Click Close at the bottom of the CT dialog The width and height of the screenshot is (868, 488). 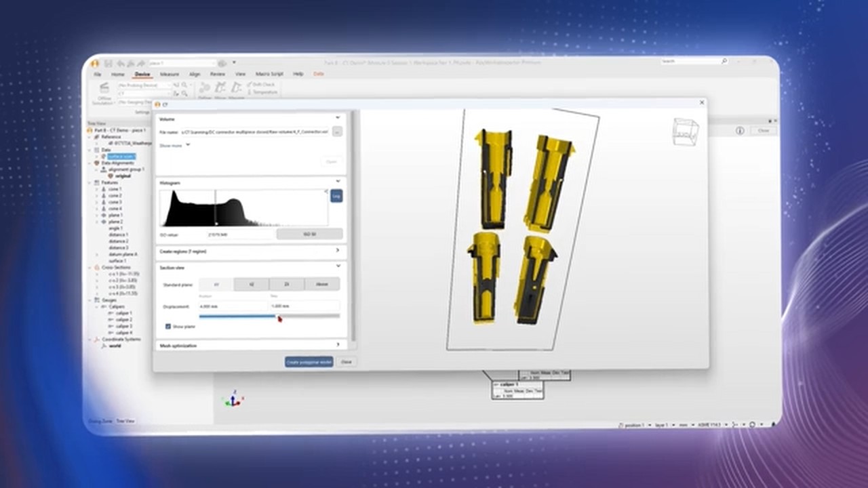pyautogui.click(x=346, y=362)
